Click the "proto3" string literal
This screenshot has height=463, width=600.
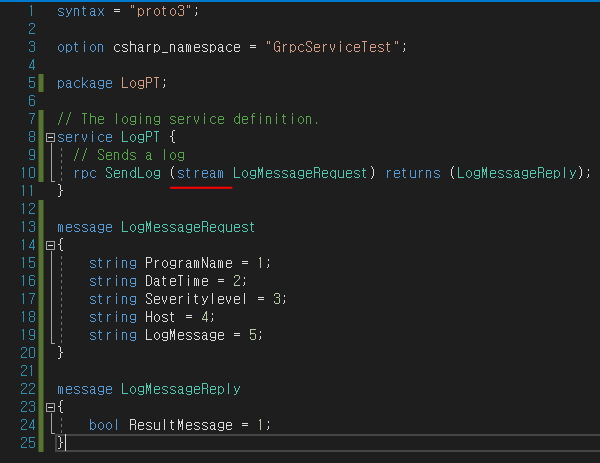[x=161, y=11]
